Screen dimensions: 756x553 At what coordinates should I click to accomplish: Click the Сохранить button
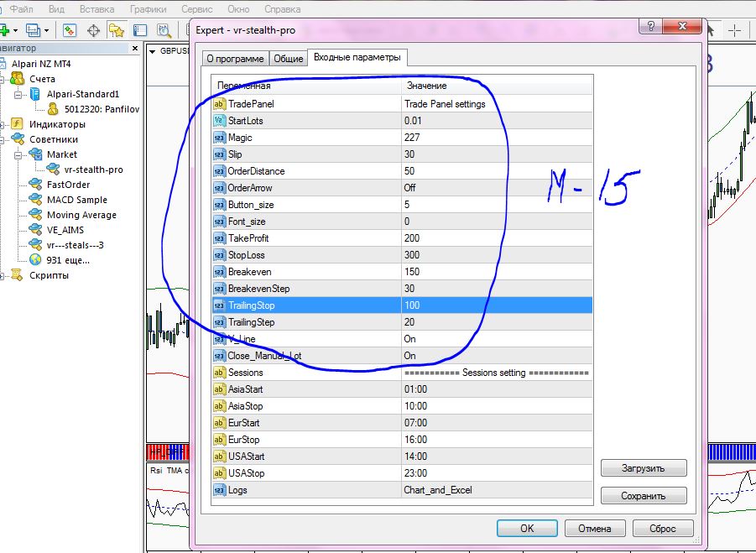(x=644, y=496)
